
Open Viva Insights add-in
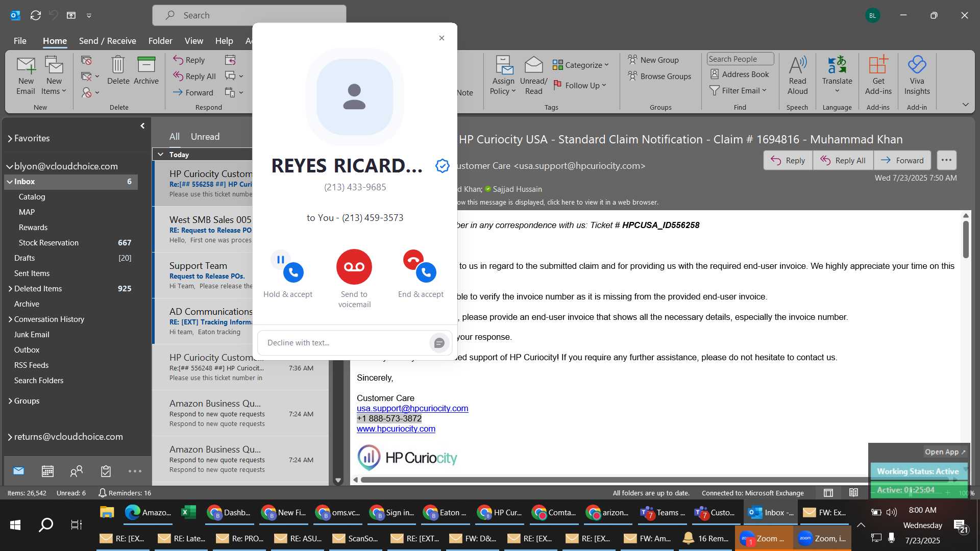tap(917, 76)
